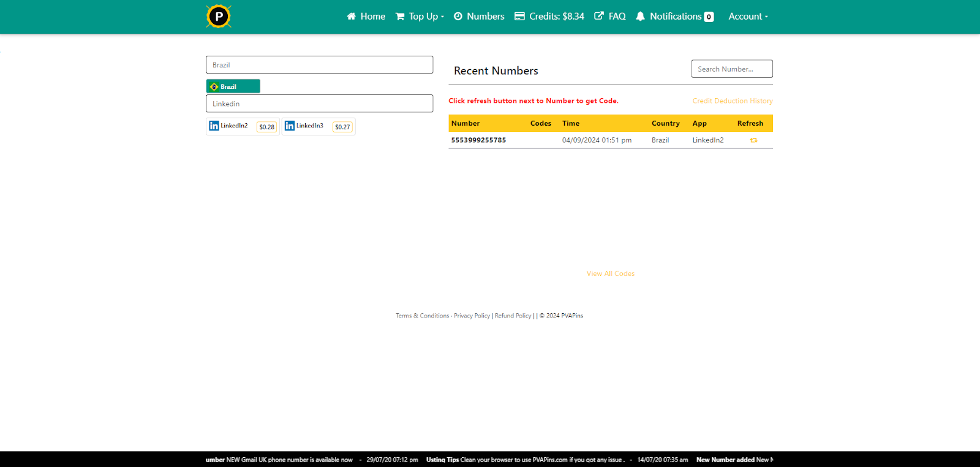This screenshot has width=980, height=467.
Task: Refresh code for number 5553999255785
Action: 753,140
